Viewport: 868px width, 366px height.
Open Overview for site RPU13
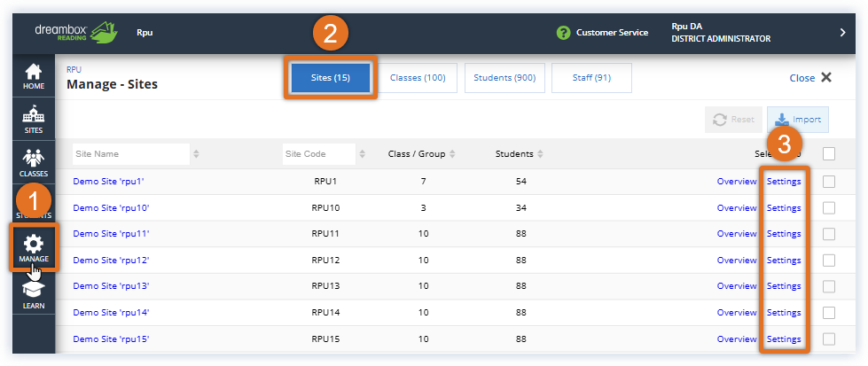click(x=737, y=285)
